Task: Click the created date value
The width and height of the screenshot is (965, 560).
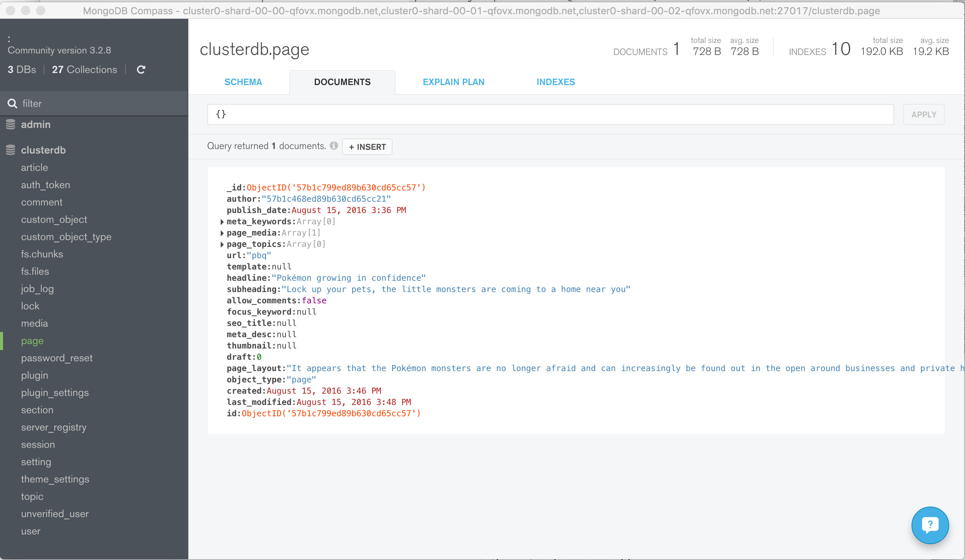Action: tap(324, 391)
